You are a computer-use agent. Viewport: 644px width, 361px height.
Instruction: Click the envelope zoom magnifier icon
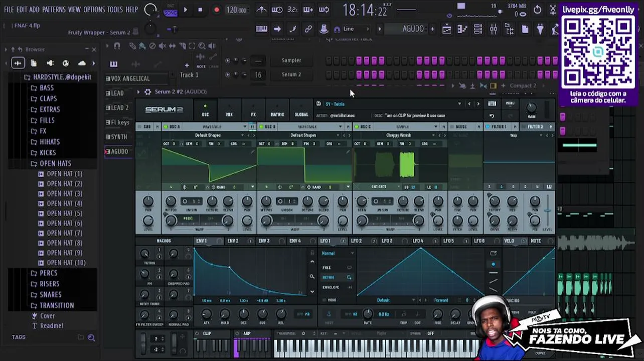(312, 277)
